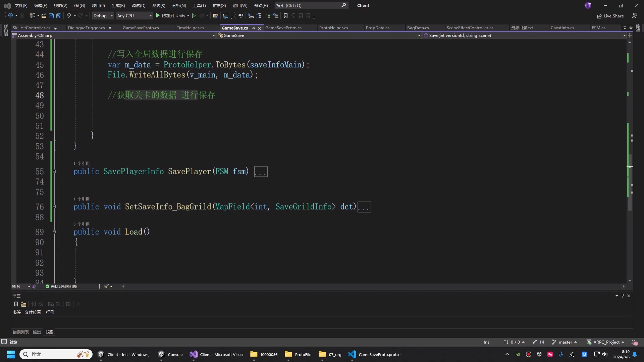Click the toolbar bookmark toggle icon
The image size is (644, 362).
pyautogui.click(x=286, y=16)
